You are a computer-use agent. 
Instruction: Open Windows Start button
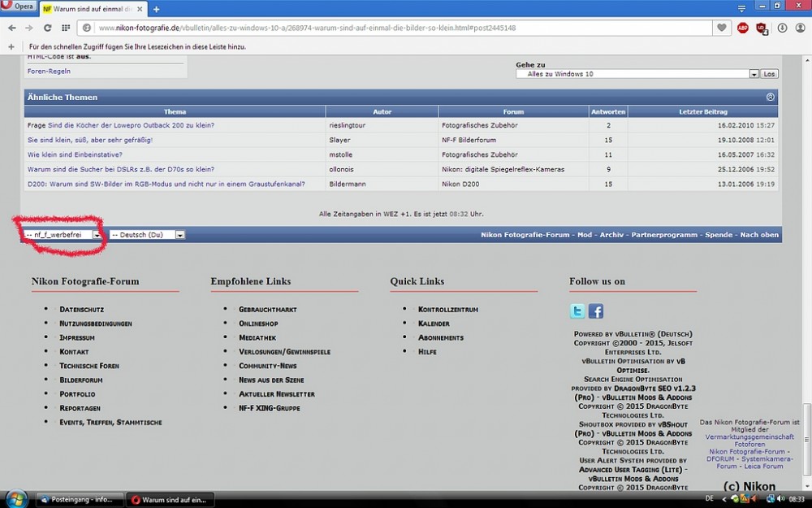click(x=15, y=500)
